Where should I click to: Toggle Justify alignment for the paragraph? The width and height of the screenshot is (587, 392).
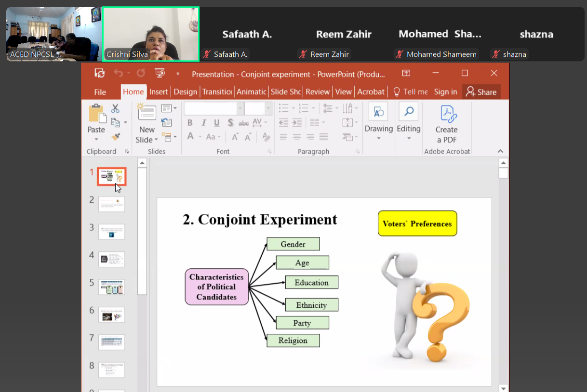click(x=323, y=137)
